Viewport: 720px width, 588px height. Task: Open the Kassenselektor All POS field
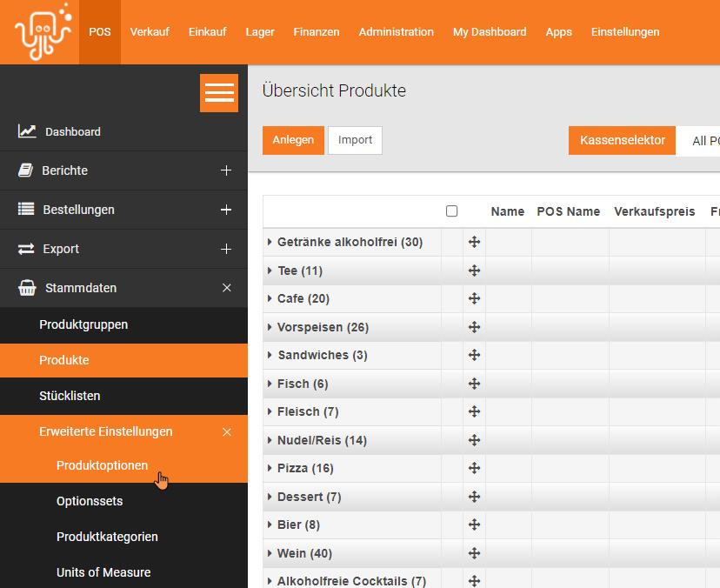(698, 141)
